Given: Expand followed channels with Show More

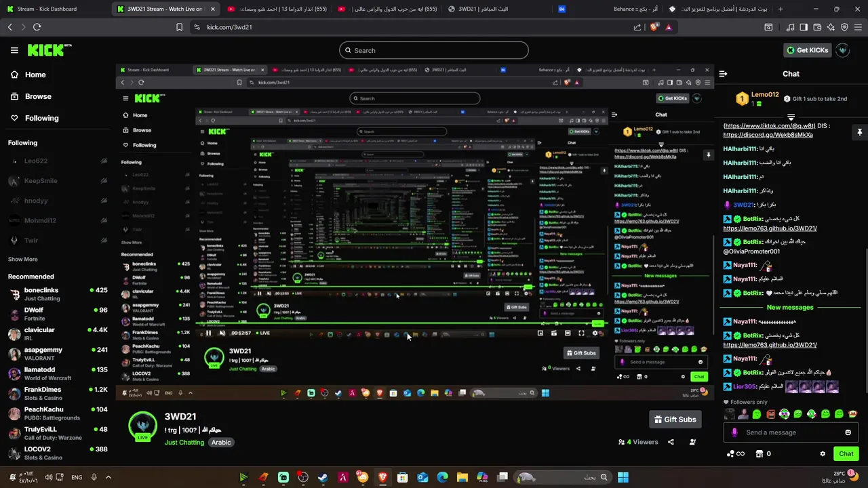Looking at the screenshot, I should (x=23, y=259).
